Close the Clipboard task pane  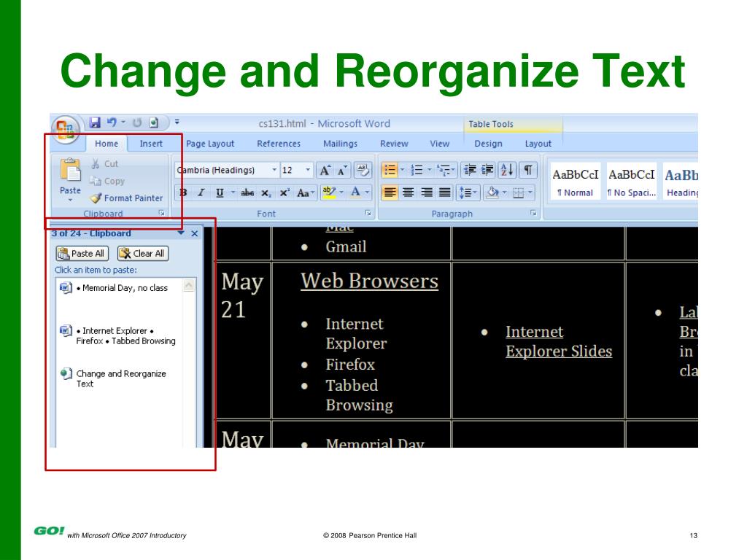tap(194, 233)
